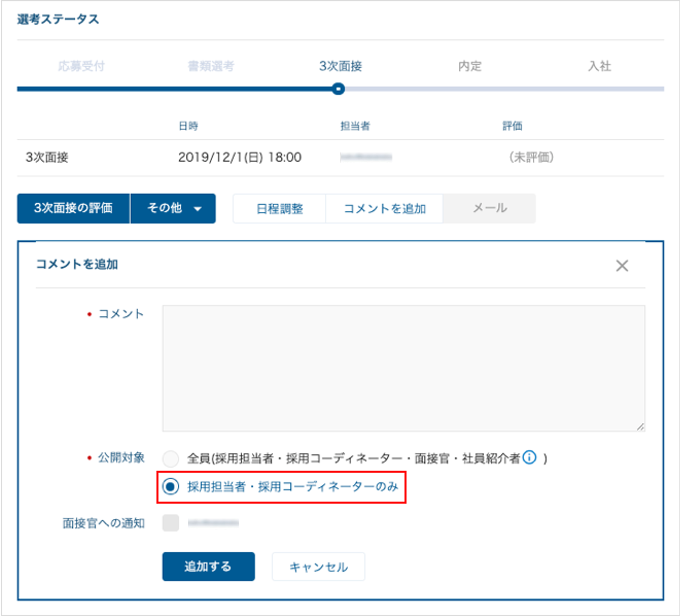Check the 面接官への通知 checkbox
Screen dimensions: 681x616
pyautogui.click(x=170, y=523)
